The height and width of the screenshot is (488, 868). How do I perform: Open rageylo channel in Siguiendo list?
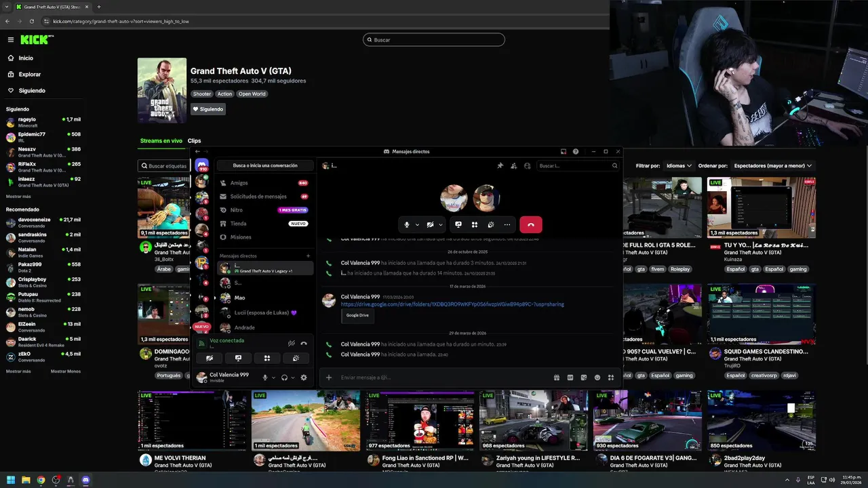pyautogui.click(x=43, y=122)
